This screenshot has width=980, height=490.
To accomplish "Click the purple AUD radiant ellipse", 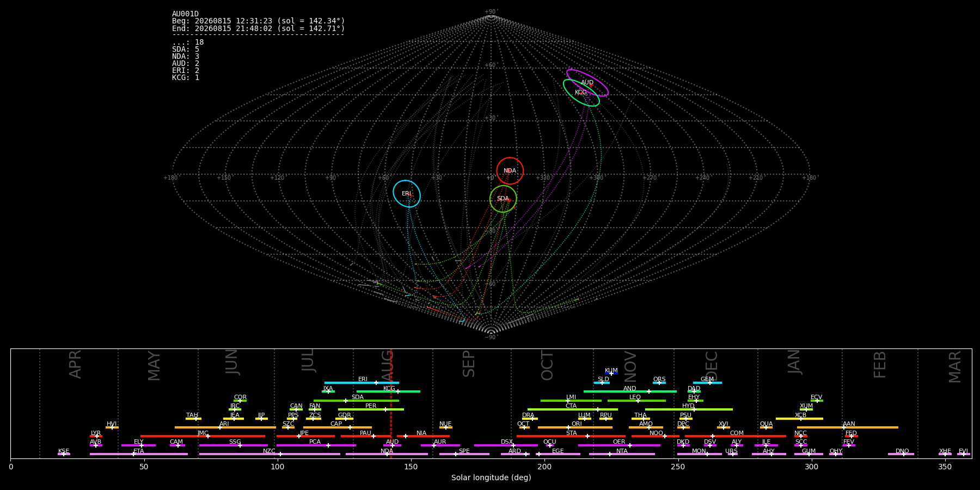I will coord(587,83).
